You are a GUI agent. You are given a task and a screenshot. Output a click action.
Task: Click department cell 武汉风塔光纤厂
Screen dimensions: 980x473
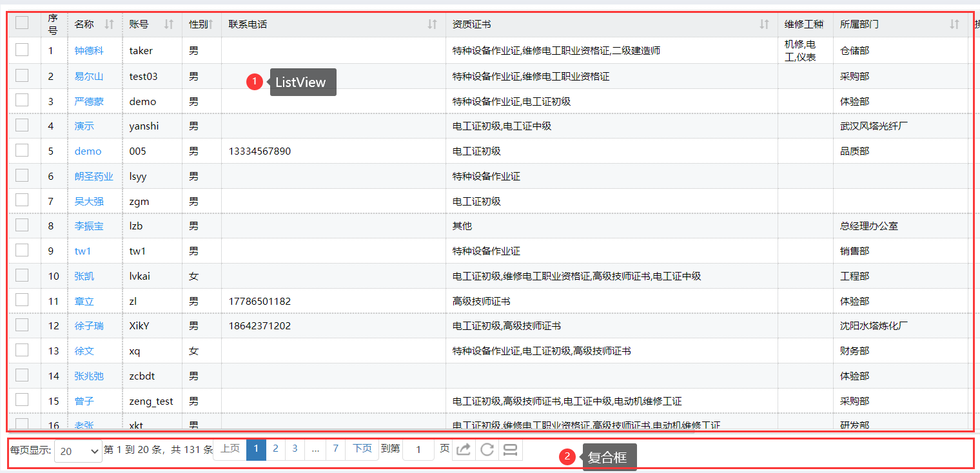874,126
